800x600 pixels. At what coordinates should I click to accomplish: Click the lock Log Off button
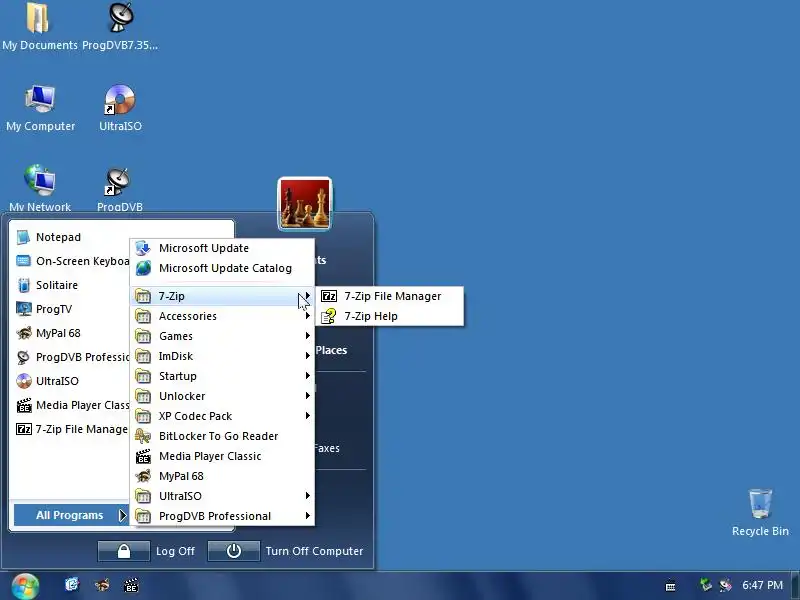pyautogui.click(x=124, y=551)
